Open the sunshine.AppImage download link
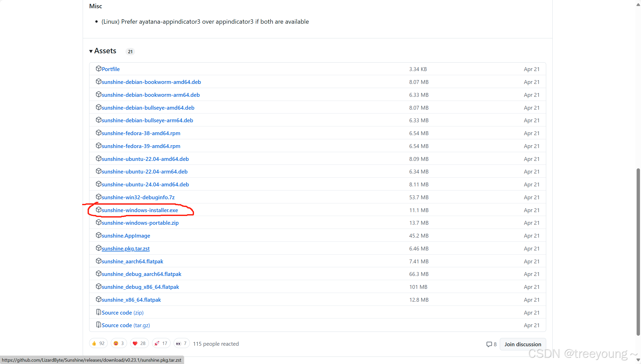641x364 pixels. [x=126, y=236]
